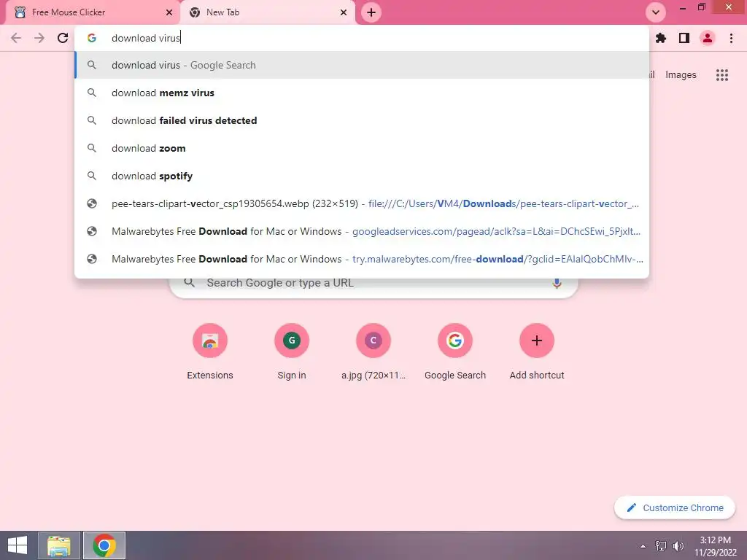The height and width of the screenshot is (560, 747).
Task: Click the Images link
Action: 681,75
